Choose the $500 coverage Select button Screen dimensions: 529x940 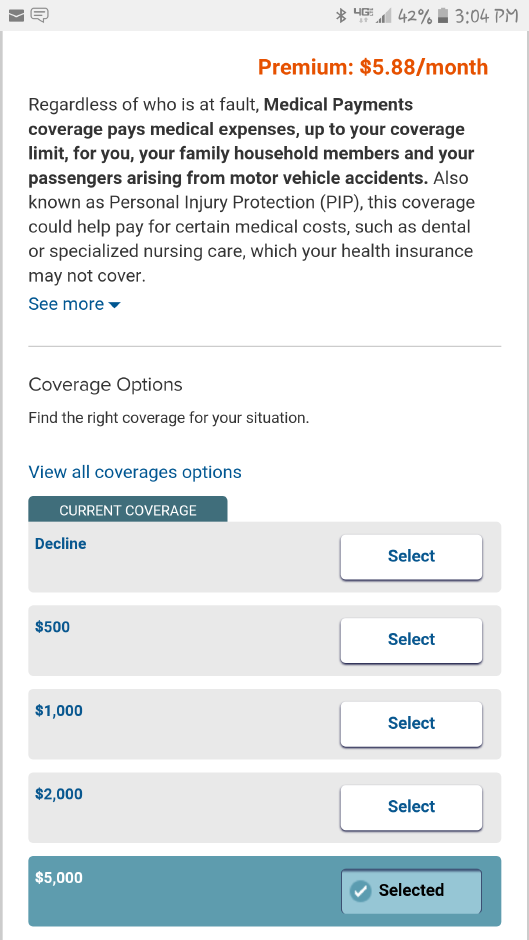(x=411, y=640)
